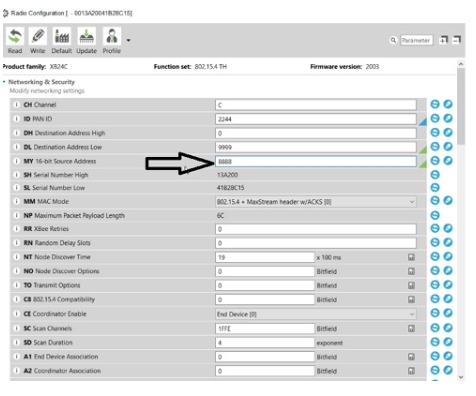Click the DL Destination Address Low field
476x396 pixels.
(x=316, y=147)
